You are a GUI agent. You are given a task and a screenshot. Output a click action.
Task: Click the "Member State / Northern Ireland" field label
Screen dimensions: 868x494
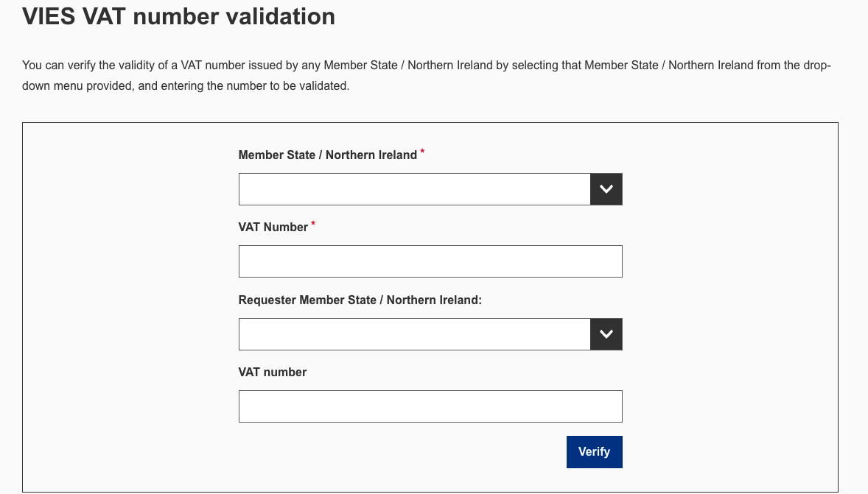tap(327, 155)
